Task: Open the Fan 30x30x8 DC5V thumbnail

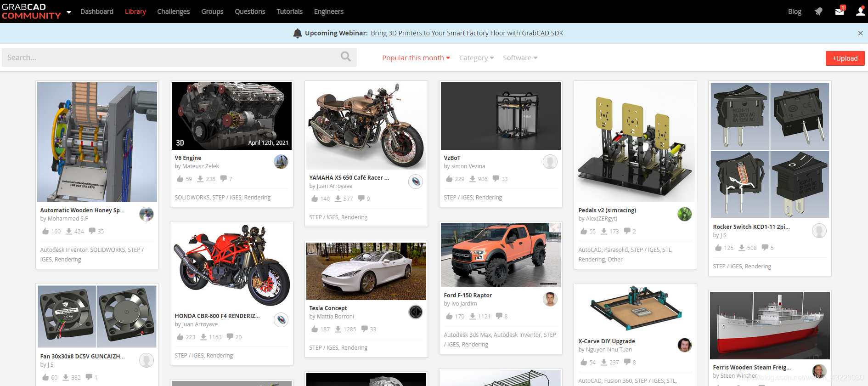Action: (x=97, y=317)
